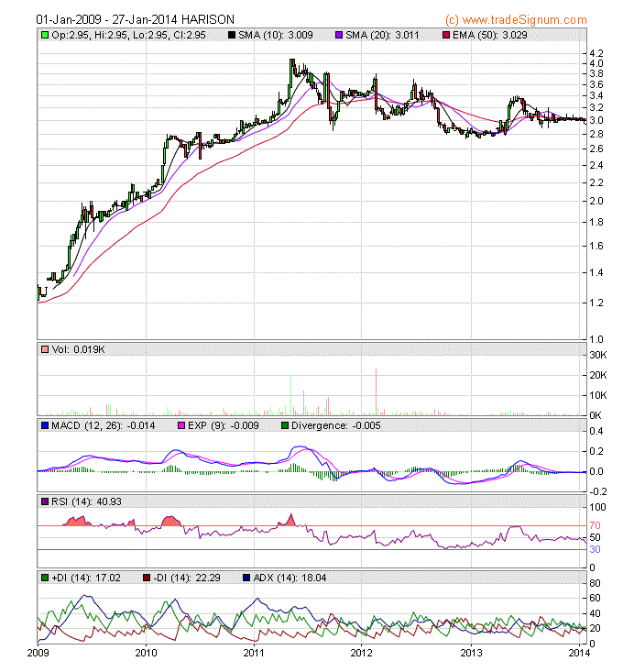Click the pink Vol legend swatch
The image size is (623, 672).
click(45, 349)
